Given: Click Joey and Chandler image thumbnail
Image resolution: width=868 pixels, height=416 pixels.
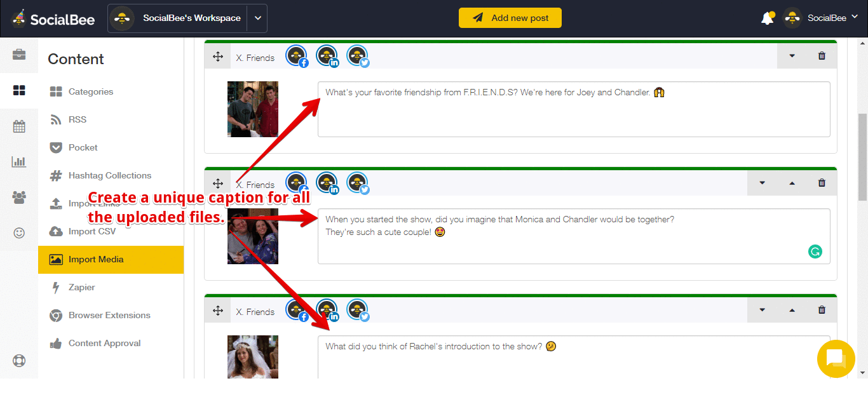Looking at the screenshot, I should (x=253, y=109).
